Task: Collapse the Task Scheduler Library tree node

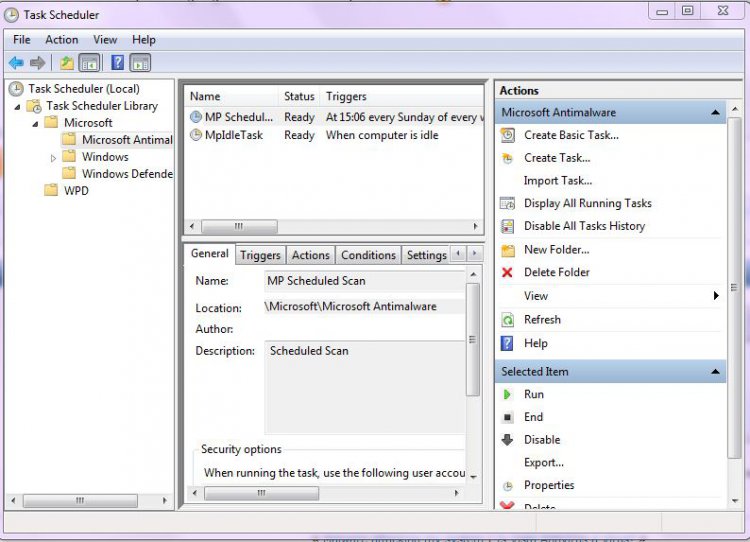Action: click(x=17, y=107)
